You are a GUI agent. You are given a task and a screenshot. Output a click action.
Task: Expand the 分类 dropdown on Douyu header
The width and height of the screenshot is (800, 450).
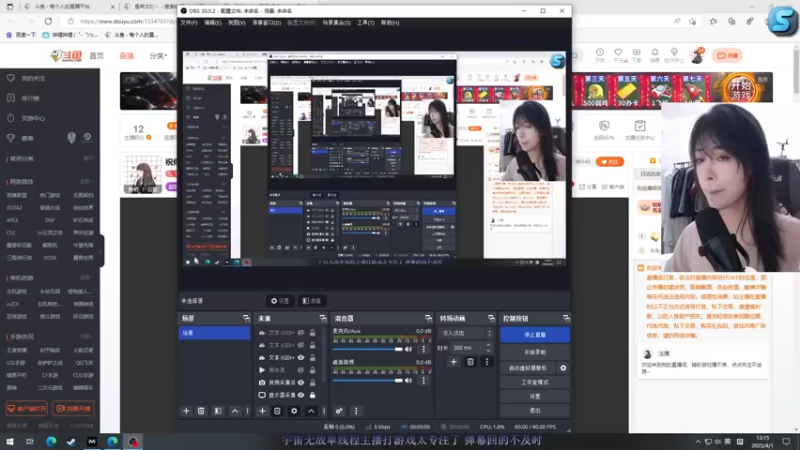click(x=158, y=56)
